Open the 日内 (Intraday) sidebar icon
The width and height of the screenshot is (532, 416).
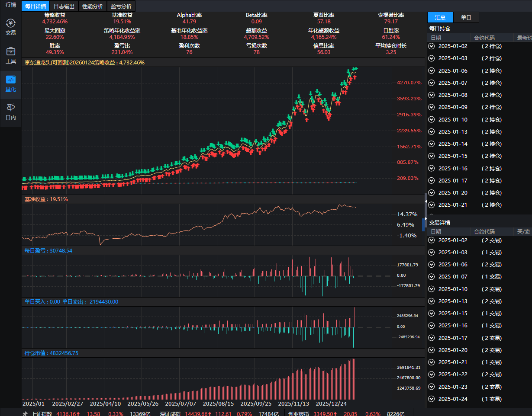11,112
